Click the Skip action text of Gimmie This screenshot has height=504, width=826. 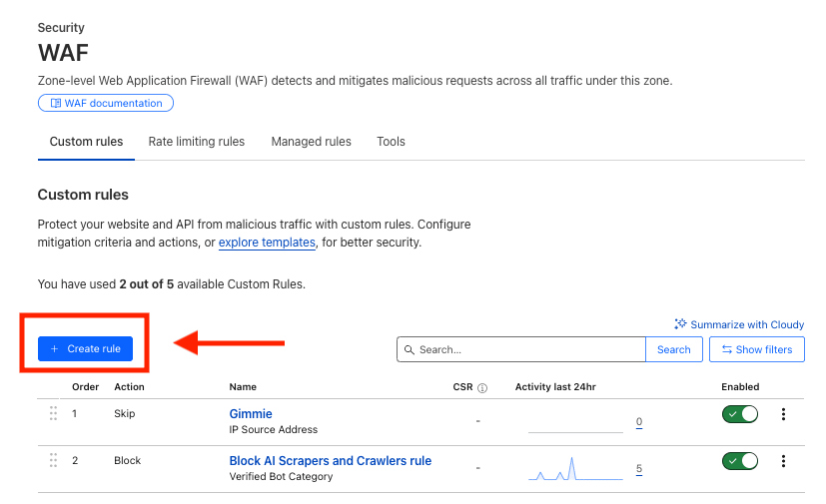[x=124, y=413]
